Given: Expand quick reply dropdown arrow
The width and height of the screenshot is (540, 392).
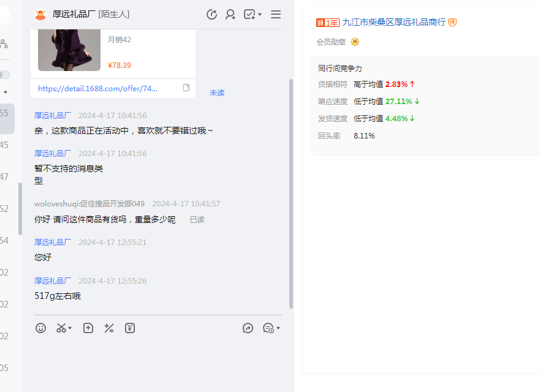Looking at the screenshot, I should point(278,328).
